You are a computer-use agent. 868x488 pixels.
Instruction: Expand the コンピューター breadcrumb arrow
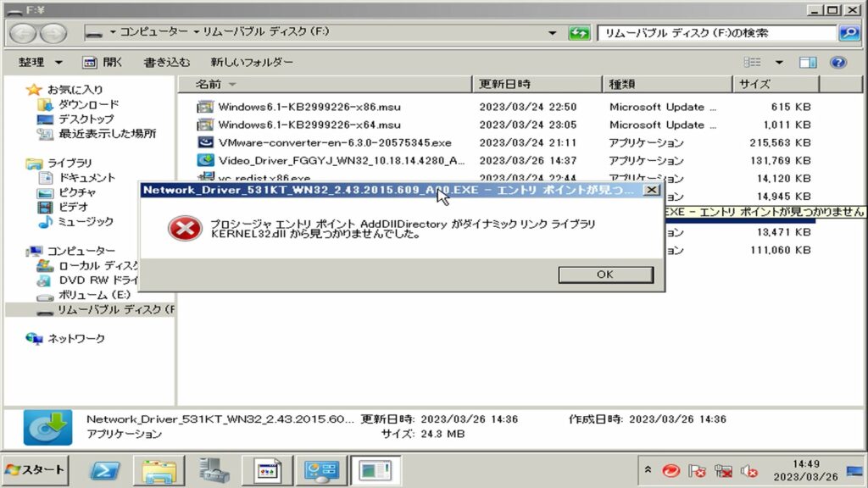tap(196, 32)
